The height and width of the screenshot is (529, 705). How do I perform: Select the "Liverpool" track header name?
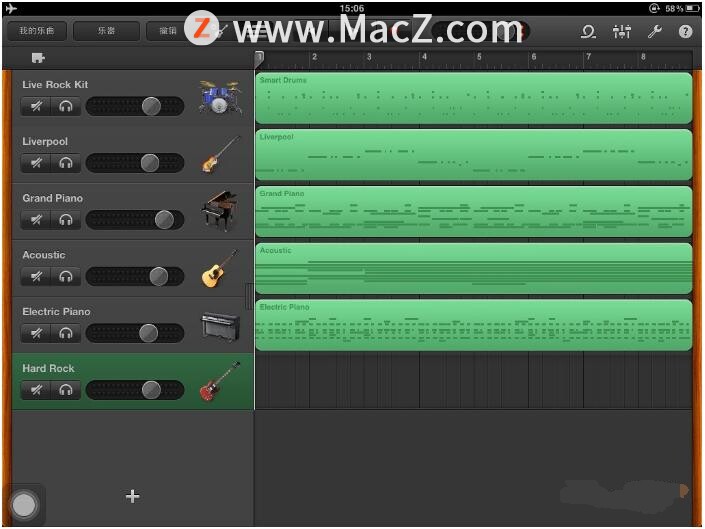click(45, 141)
